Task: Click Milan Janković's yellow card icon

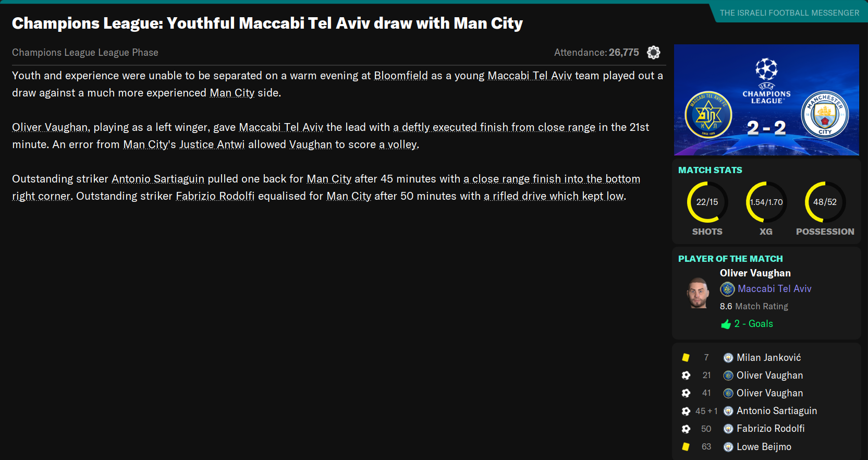Action: point(686,358)
